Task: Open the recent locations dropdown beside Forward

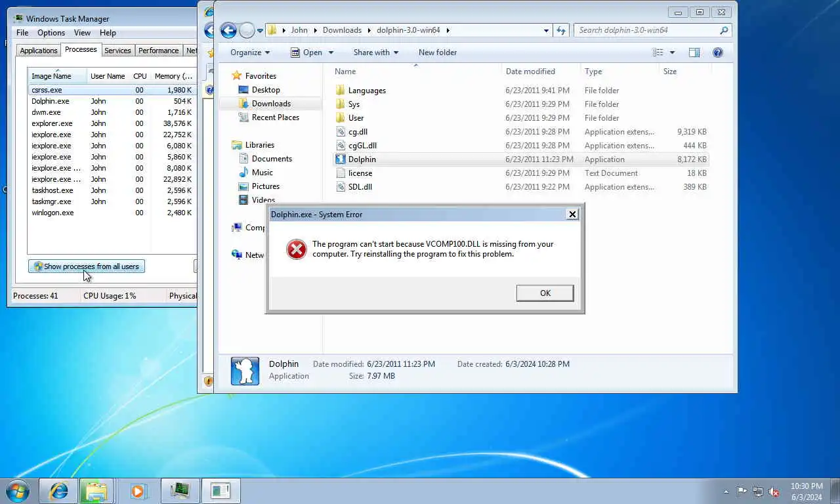Action: point(260,30)
